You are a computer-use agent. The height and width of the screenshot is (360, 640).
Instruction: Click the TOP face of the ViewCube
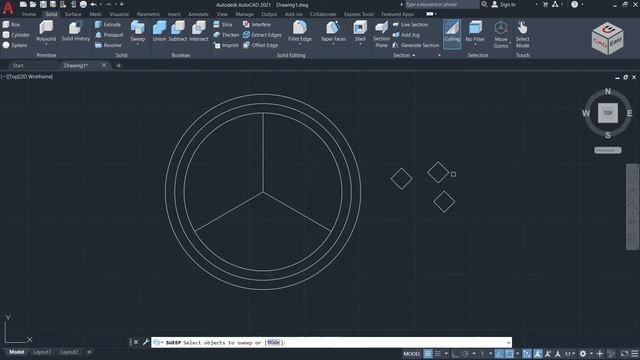click(x=608, y=113)
